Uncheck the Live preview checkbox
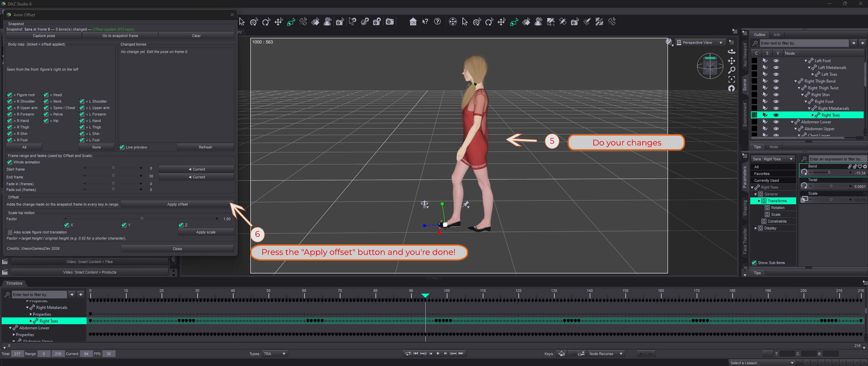 (122, 147)
